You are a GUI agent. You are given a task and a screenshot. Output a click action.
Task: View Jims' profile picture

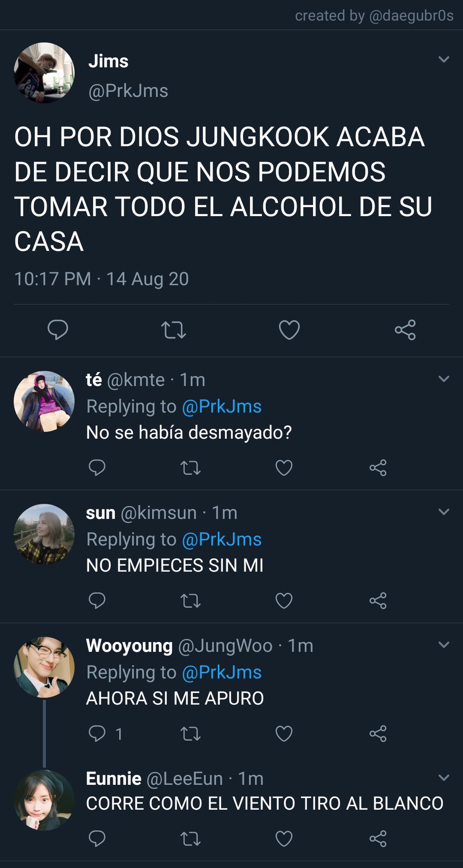pyautogui.click(x=44, y=73)
